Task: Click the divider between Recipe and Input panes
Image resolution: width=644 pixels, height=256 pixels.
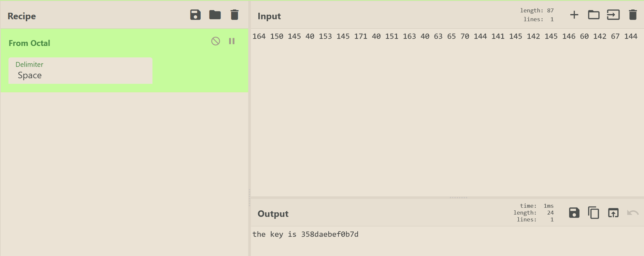Action: point(250,197)
